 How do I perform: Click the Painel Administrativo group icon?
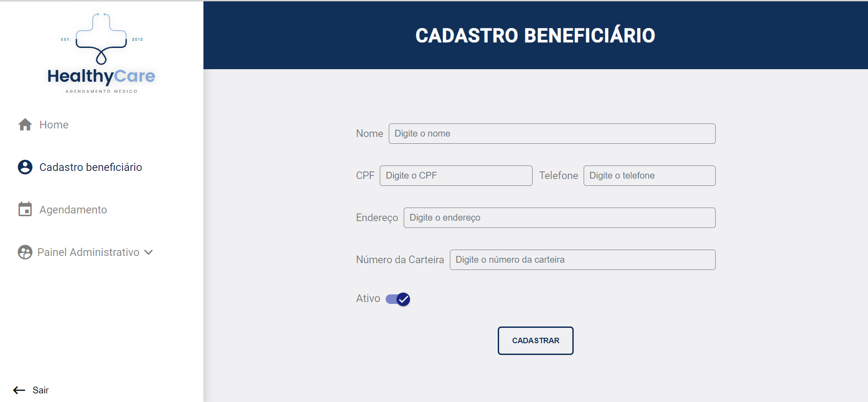(25, 252)
